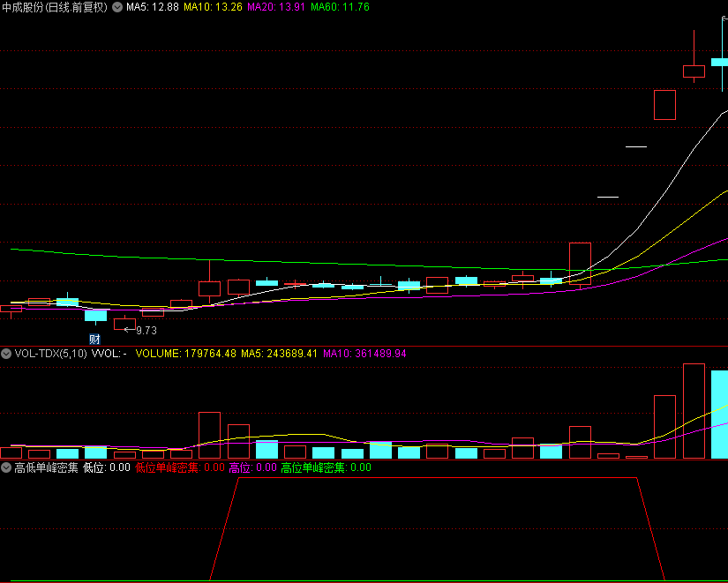Expand the VOL-TDX indicator dropdown circle
728x583 pixels.
(6, 354)
